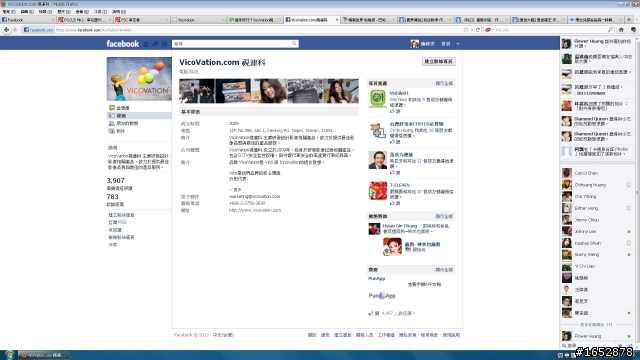This screenshot has width=640, height=360.
Task: Open Mobile01 green page icon
Action: (x=378, y=99)
